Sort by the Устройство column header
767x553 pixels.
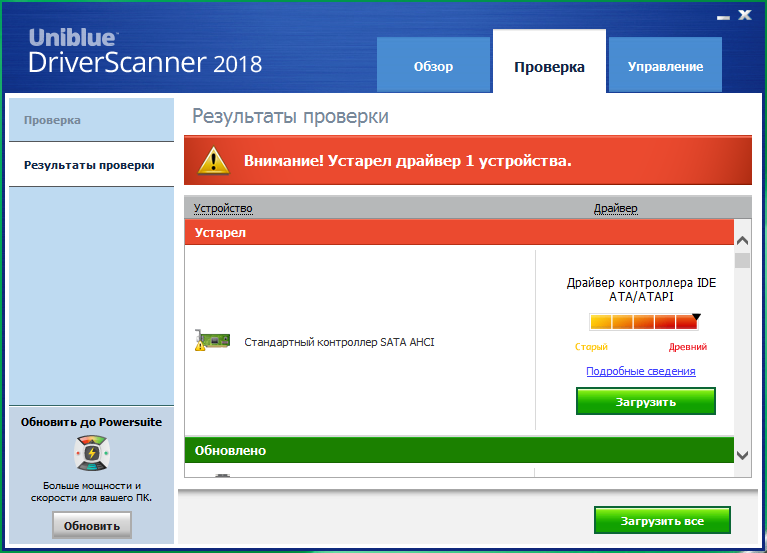tap(223, 208)
